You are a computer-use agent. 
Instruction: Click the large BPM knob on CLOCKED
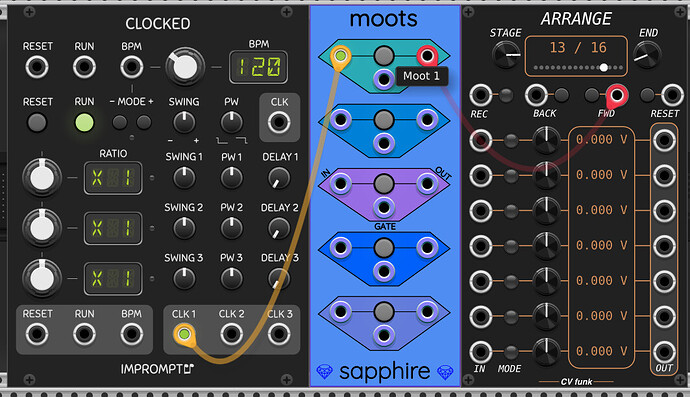tap(185, 67)
